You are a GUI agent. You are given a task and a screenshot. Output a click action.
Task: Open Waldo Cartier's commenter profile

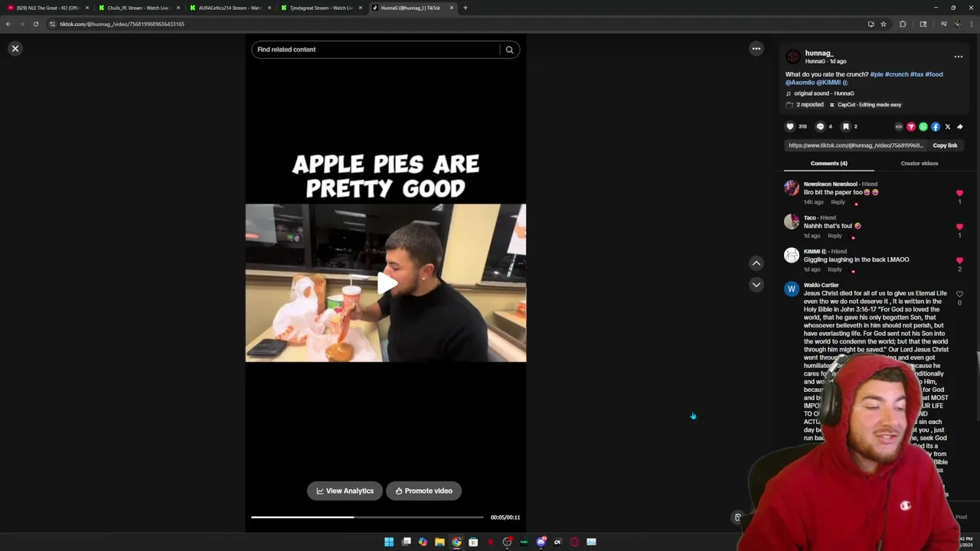point(821,285)
